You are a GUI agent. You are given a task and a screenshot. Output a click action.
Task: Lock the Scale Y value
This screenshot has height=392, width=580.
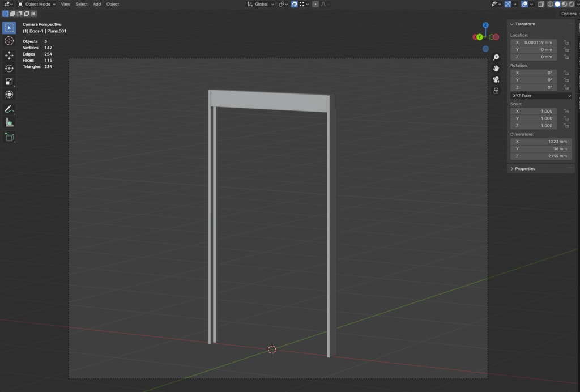tap(566, 118)
